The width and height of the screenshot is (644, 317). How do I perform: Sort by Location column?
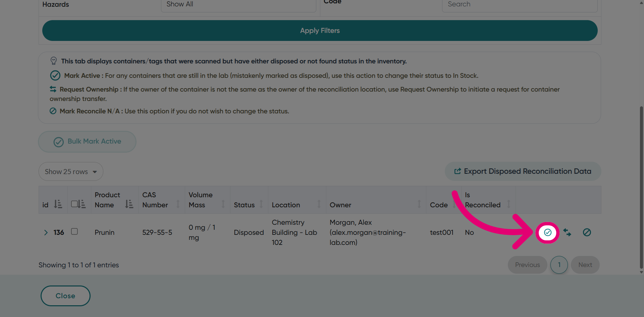click(x=319, y=204)
